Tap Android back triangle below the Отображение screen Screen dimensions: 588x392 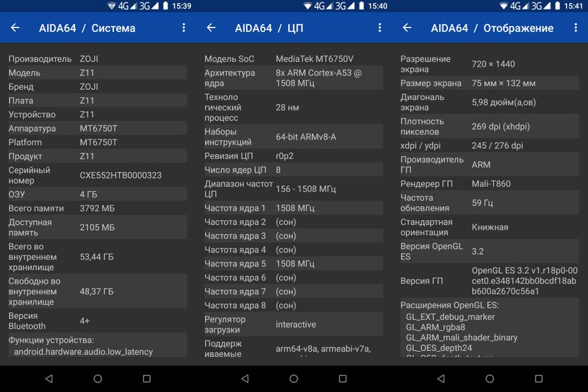click(x=440, y=379)
